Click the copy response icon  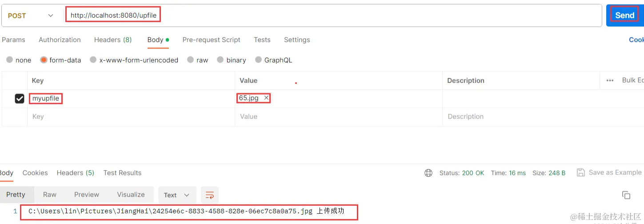click(626, 195)
